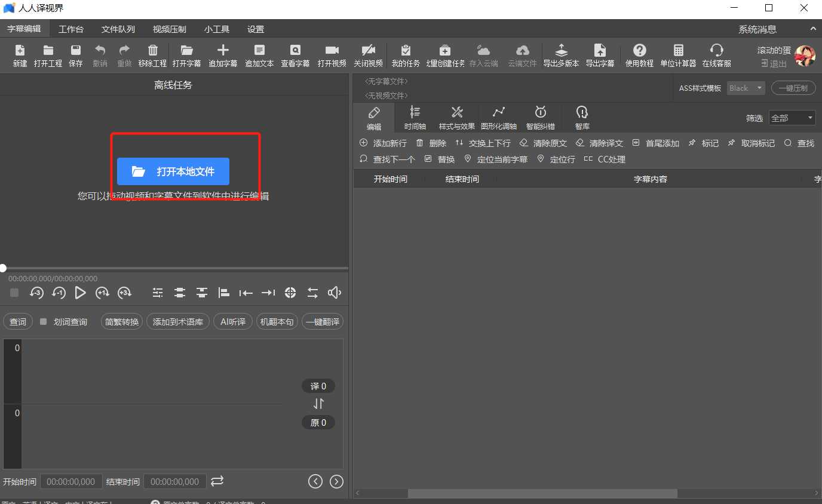
Task: Click 清除原文 in edit toolbar
Action: click(x=543, y=143)
